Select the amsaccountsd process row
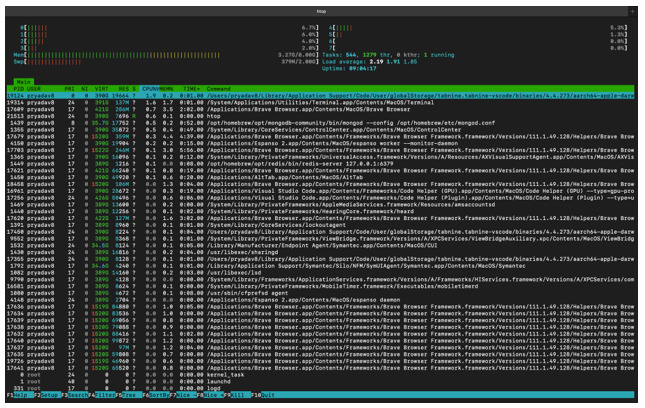The height and width of the screenshot is (408, 645). tap(320, 204)
